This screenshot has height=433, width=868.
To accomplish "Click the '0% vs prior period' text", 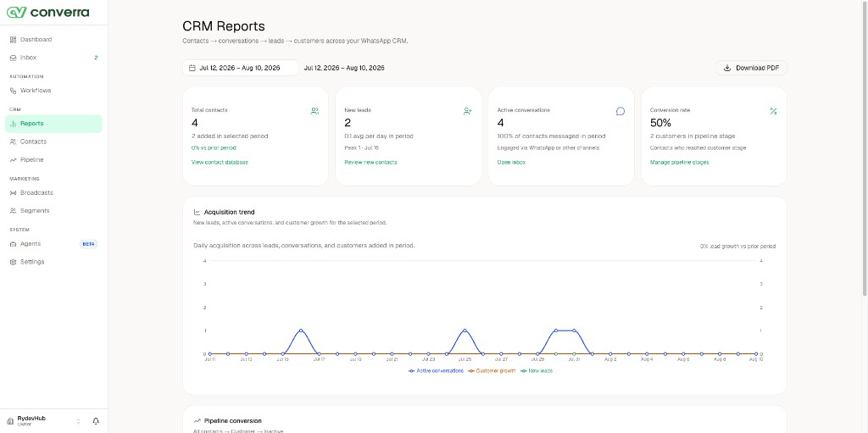I will pyautogui.click(x=214, y=147).
